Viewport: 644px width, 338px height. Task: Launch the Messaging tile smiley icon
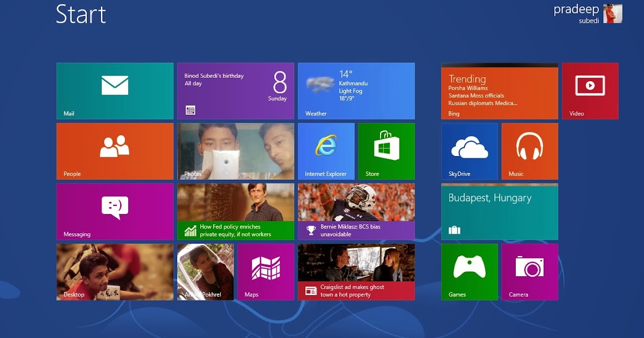(115, 208)
